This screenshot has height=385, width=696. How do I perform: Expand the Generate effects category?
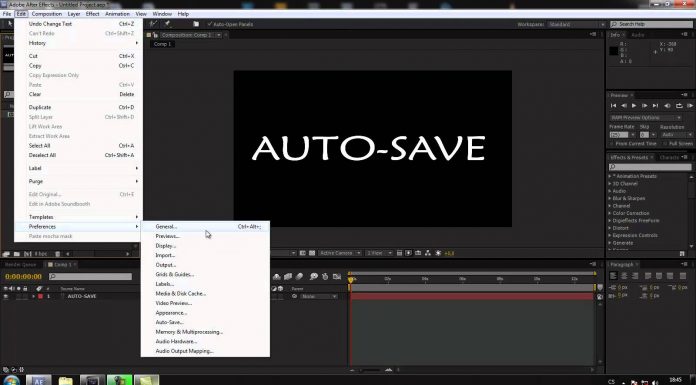point(610,243)
